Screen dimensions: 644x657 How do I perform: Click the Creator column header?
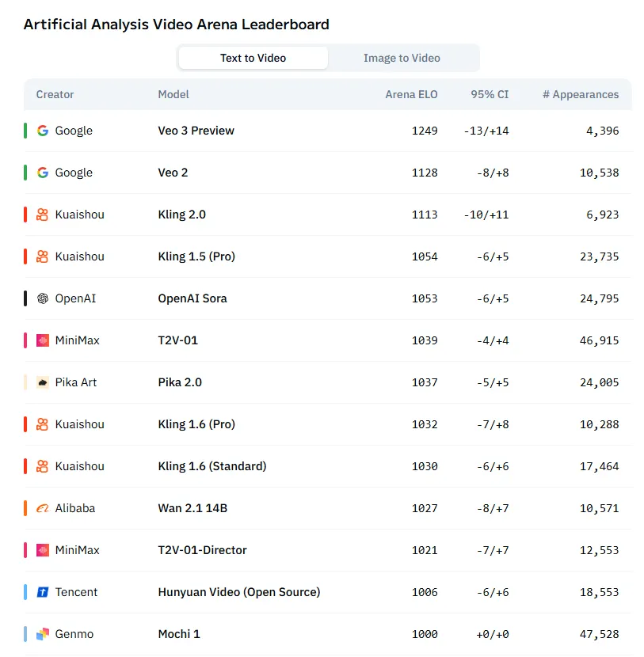tap(55, 94)
